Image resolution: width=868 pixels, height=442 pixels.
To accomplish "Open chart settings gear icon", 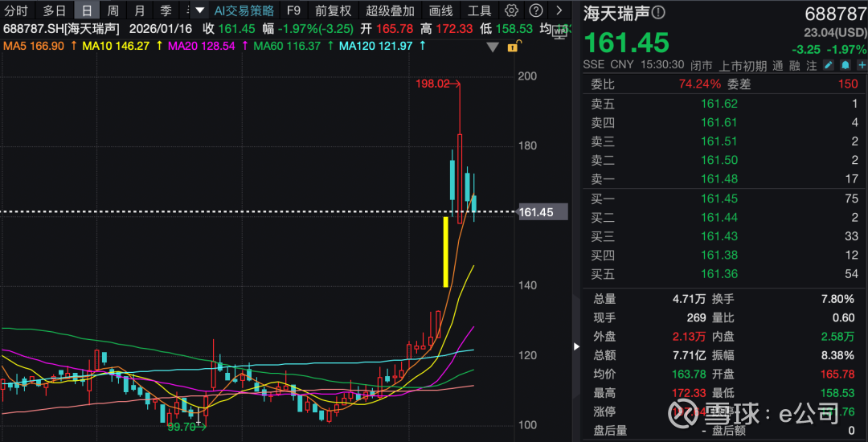I will pyautogui.click(x=511, y=10).
